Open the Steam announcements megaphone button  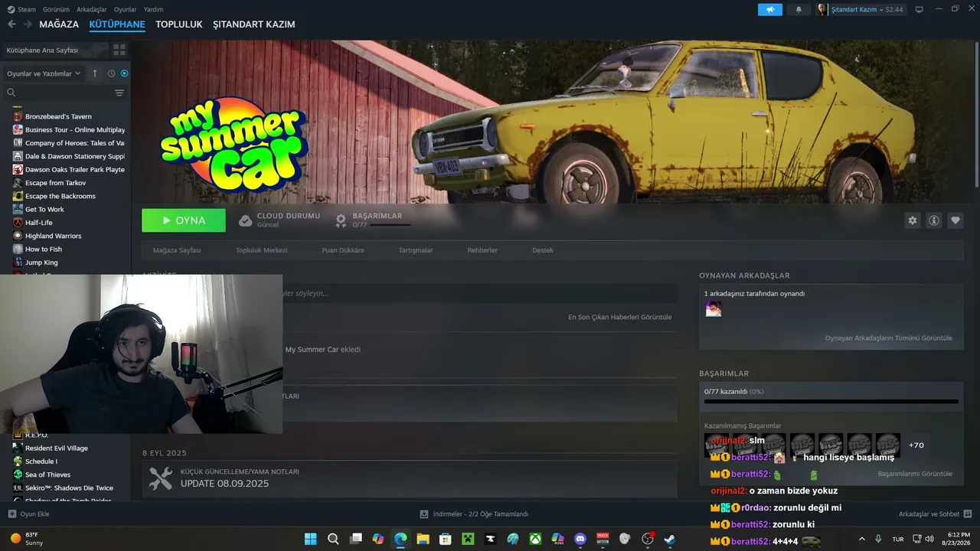coord(770,9)
